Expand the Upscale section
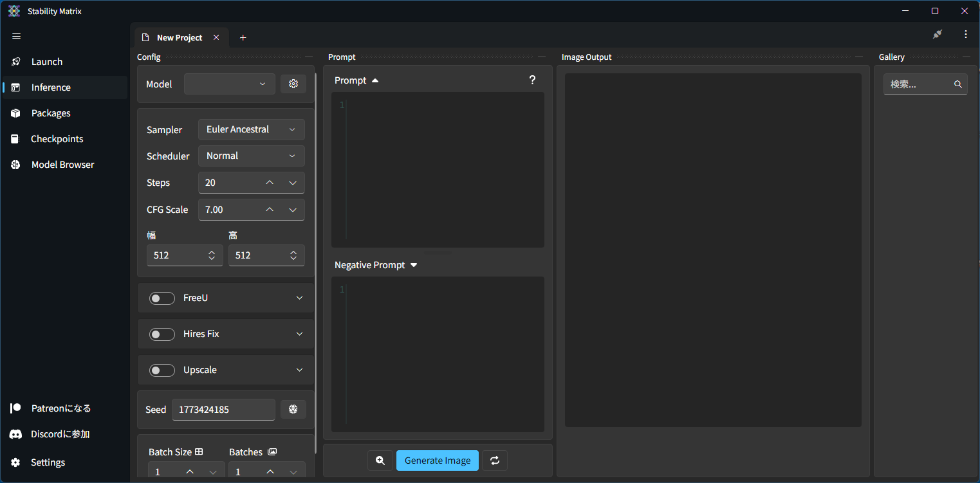The width and height of the screenshot is (980, 483). pos(299,370)
